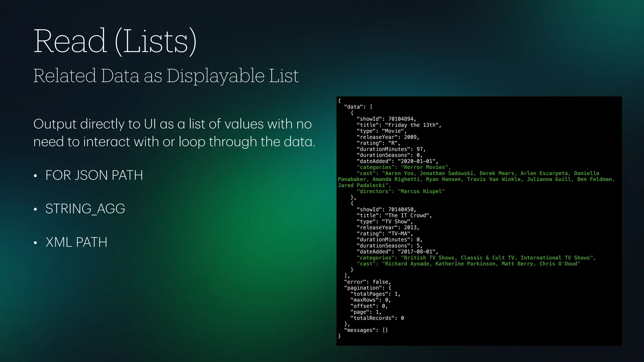The height and width of the screenshot is (362, 644).
Task: Click the '"releaseYear": 2009' line
Action: [388, 137]
